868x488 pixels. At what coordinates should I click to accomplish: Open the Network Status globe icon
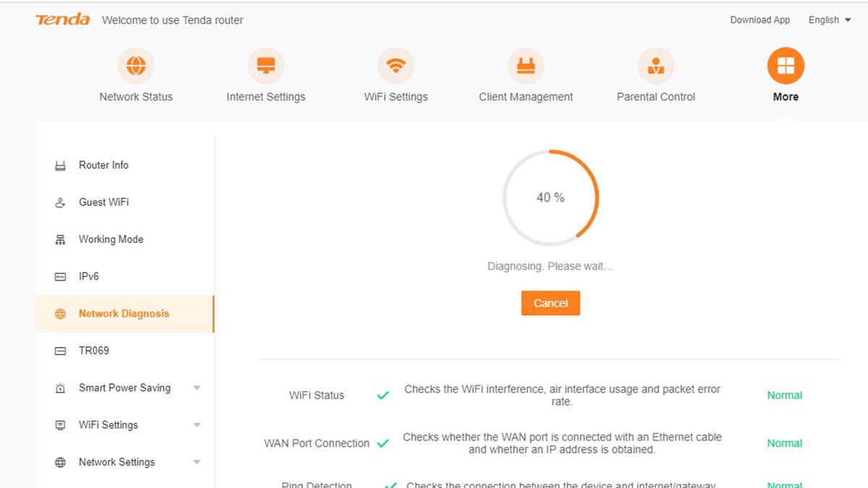point(136,66)
